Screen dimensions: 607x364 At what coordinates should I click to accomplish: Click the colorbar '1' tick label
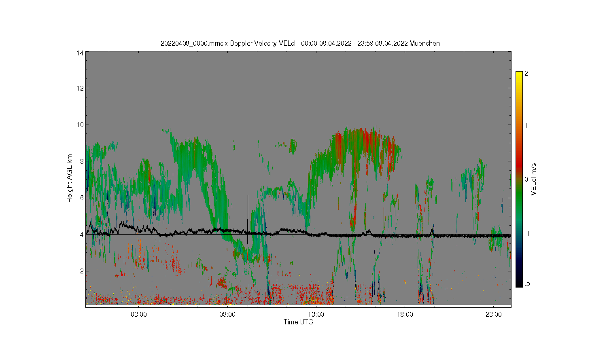pos(526,125)
